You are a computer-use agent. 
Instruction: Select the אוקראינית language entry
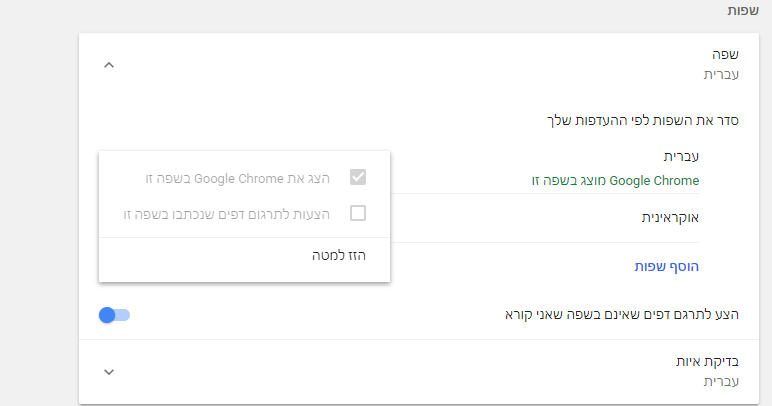[x=669, y=217]
